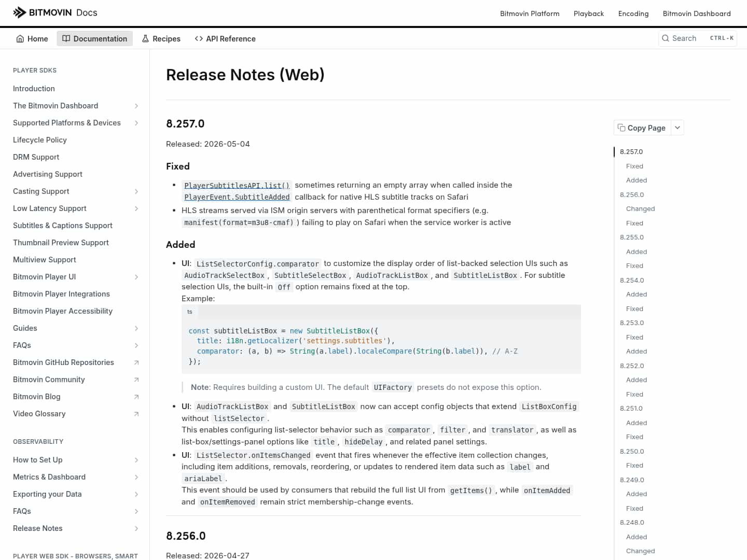747x560 pixels.
Task: Open Bitmovin Dashboard in top navigation
Action: point(697,13)
